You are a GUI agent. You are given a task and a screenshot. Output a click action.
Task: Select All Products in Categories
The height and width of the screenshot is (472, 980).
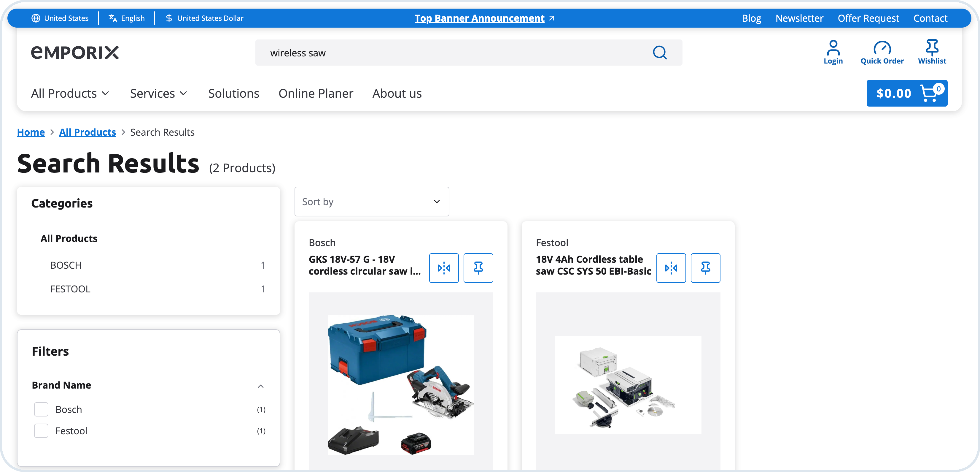click(69, 238)
